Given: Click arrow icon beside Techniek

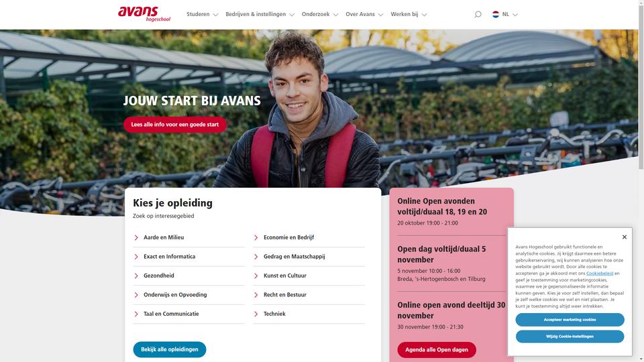Looking at the screenshot, I should point(256,314).
